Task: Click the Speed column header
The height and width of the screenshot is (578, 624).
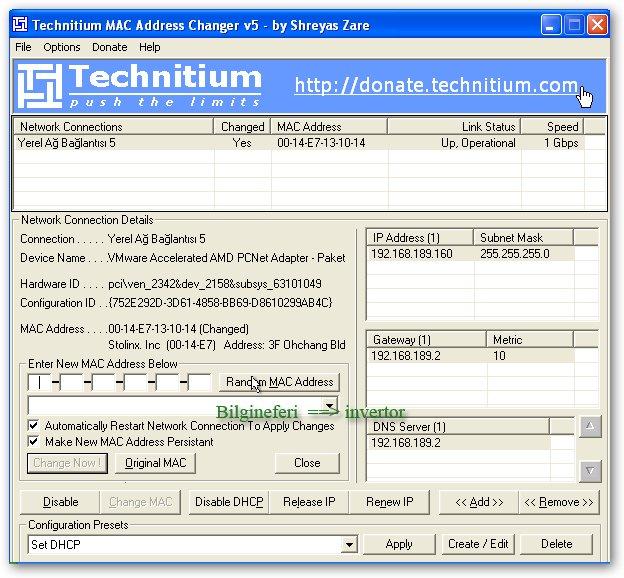Action: pos(552,127)
